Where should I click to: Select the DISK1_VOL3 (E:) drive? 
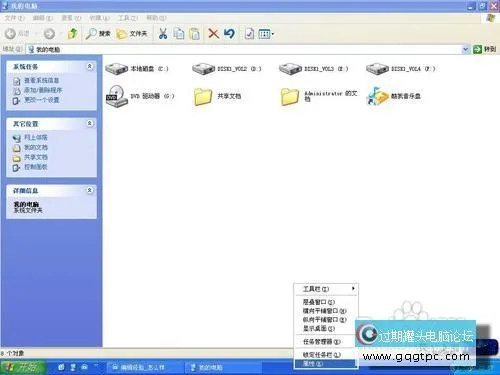pyautogui.click(x=314, y=69)
